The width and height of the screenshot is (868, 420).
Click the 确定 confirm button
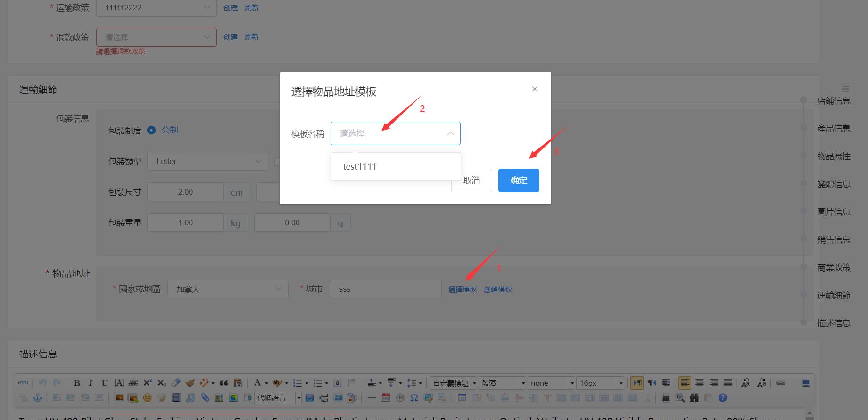(x=518, y=181)
